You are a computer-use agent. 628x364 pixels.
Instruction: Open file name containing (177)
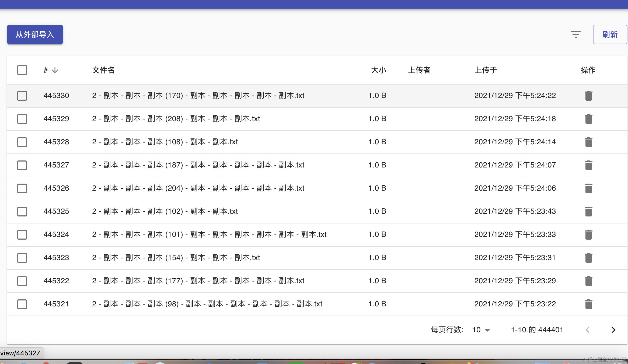point(198,281)
